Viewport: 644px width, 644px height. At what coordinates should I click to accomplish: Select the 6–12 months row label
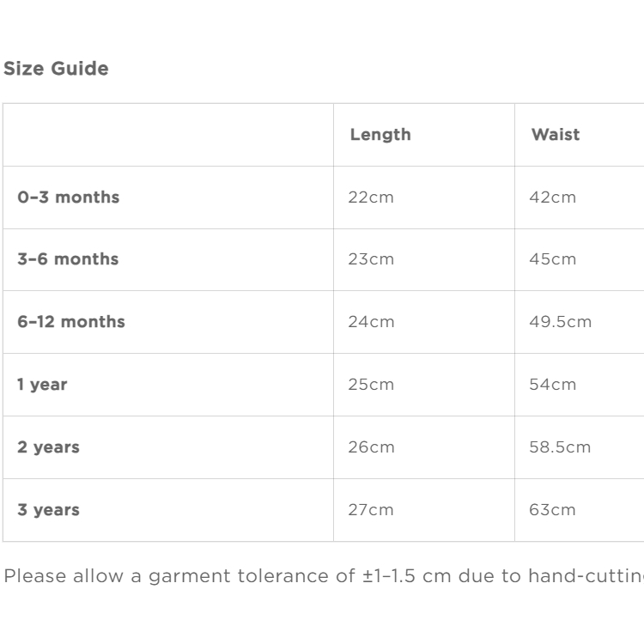point(71,322)
